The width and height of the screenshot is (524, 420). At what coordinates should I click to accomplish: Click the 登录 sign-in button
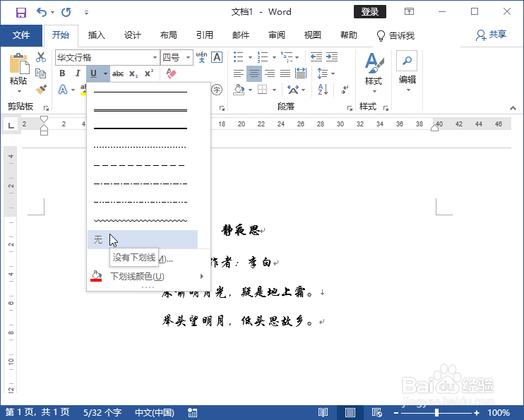pyautogui.click(x=370, y=12)
